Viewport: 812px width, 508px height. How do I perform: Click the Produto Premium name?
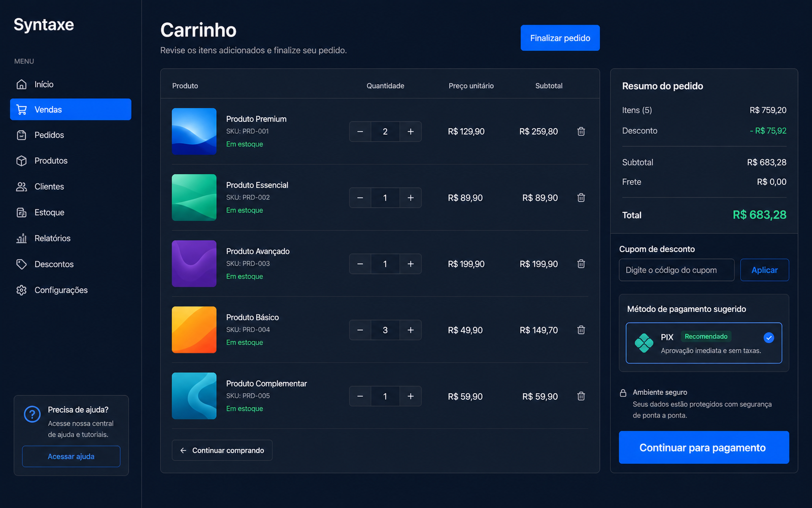(x=256, y=119)
